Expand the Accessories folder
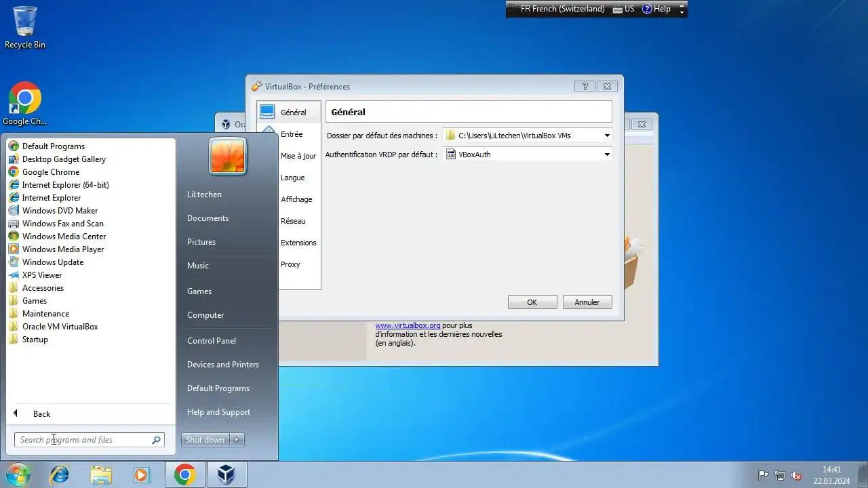 click(x=43, y=288)
